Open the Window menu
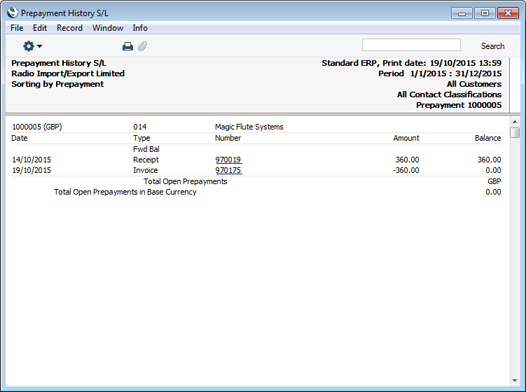Image resolution: width=526 pixels, height=392 pixels. (x=108, y=28)
